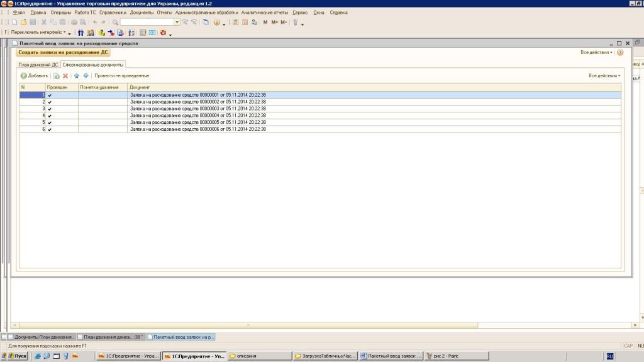Switch to План движений ДС tab
Image resolution: width=644 pixels, height=362 pixels.
(38, 65)
